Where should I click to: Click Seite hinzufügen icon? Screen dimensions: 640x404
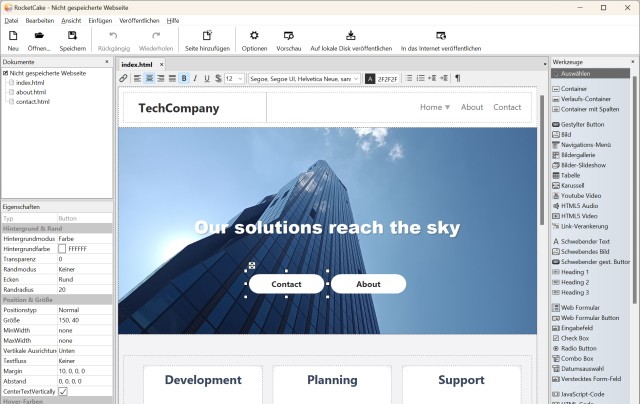(206, 36)
